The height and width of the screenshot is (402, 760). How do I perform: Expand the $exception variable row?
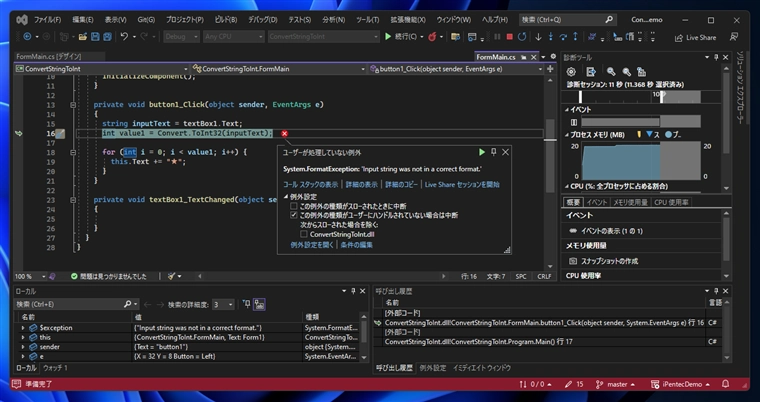tap(22, 328)
